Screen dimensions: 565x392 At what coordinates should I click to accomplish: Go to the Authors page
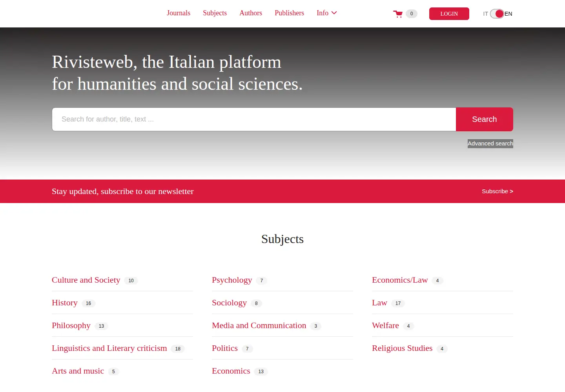pyautogui.click(x=251, y=13)
